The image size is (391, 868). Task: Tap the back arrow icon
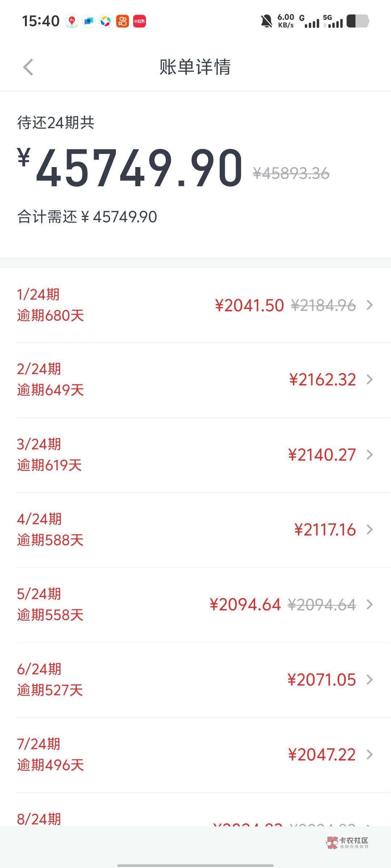point(28,67)
